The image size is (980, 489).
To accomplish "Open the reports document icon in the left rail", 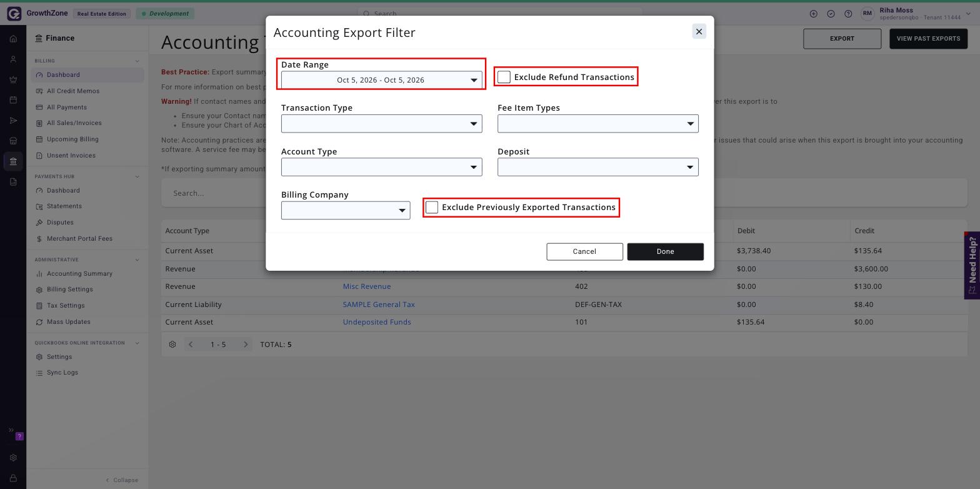I will click(13, 182).
